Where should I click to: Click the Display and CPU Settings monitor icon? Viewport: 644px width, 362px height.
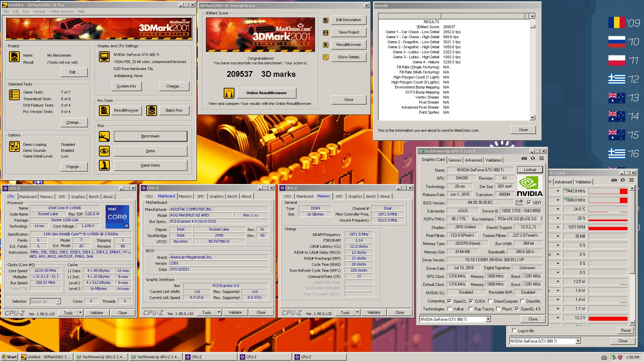click(x=104, y=57)
